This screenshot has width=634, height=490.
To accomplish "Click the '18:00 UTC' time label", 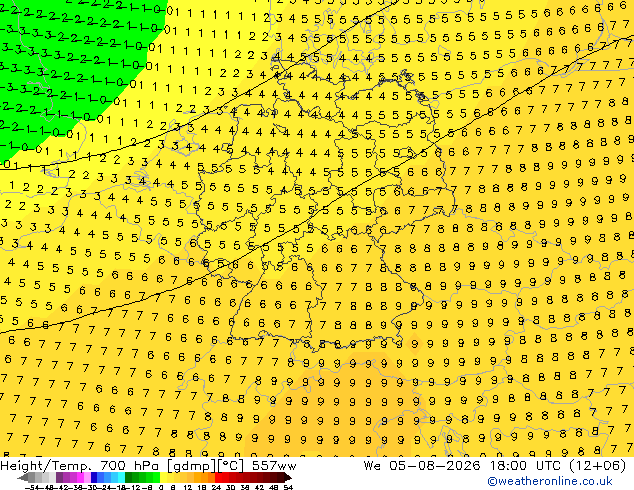I will (x=525, y=466).
